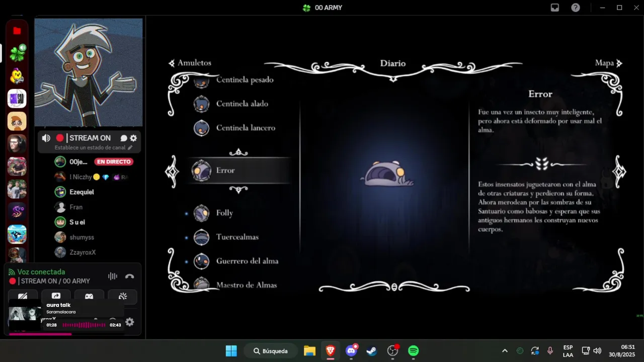Select the highlighted Error journal entry
The image size is (644, 362).
(239, 170)
